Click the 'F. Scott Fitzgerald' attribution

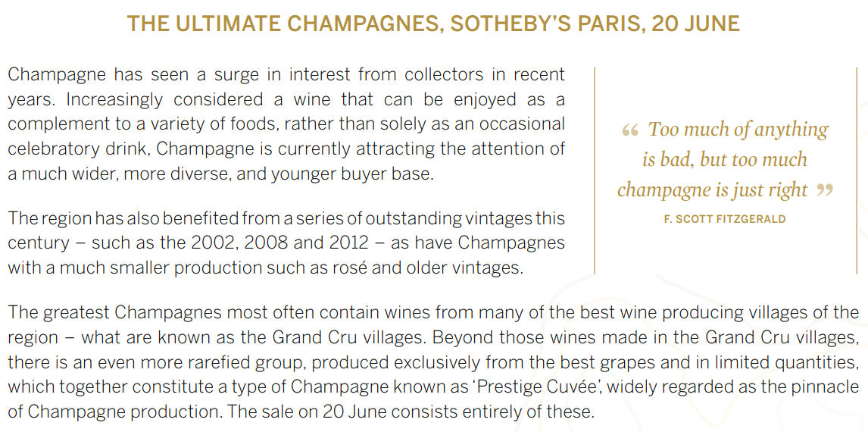coord(725,219)
